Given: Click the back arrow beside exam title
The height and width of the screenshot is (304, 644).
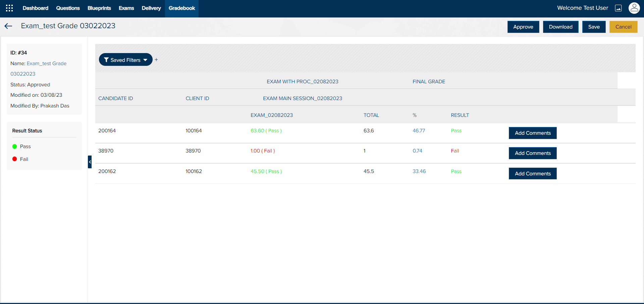Looking at the screenshot, I should 8,26.
